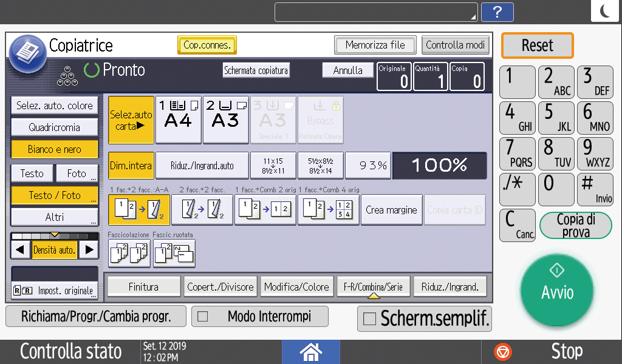Tap the Copiatrice application icon
This screenshot has height=364, width=622.
point(28,53)
